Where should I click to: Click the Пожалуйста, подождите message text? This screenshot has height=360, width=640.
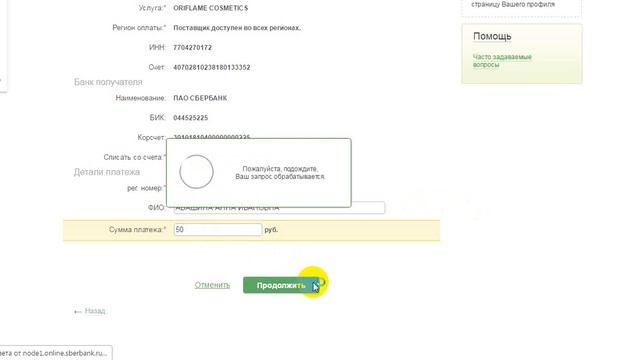coord(280,173)
